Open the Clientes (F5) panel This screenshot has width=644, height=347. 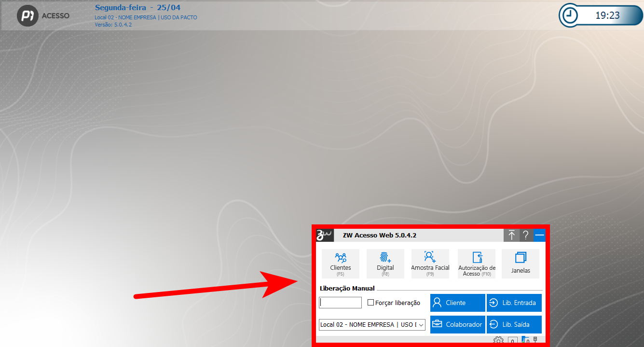[341, 264]
